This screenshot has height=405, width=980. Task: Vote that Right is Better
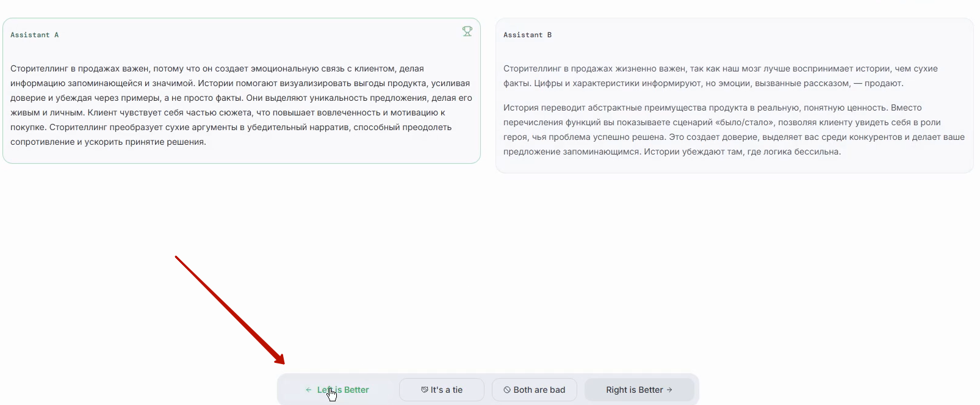point(634,390)
